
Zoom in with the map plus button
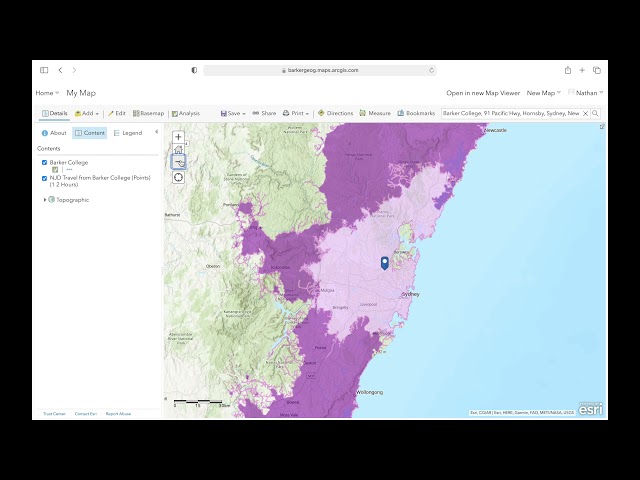[x=178, y=137]
